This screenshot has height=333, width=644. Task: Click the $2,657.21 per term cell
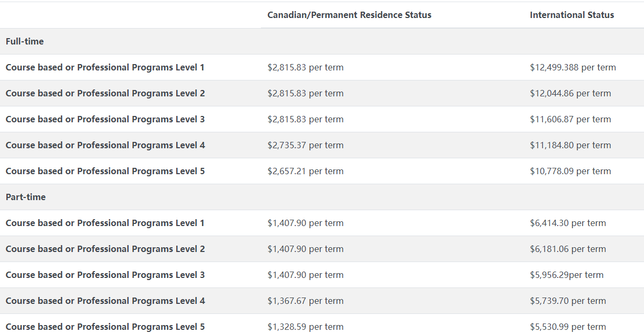pos(305,171)
